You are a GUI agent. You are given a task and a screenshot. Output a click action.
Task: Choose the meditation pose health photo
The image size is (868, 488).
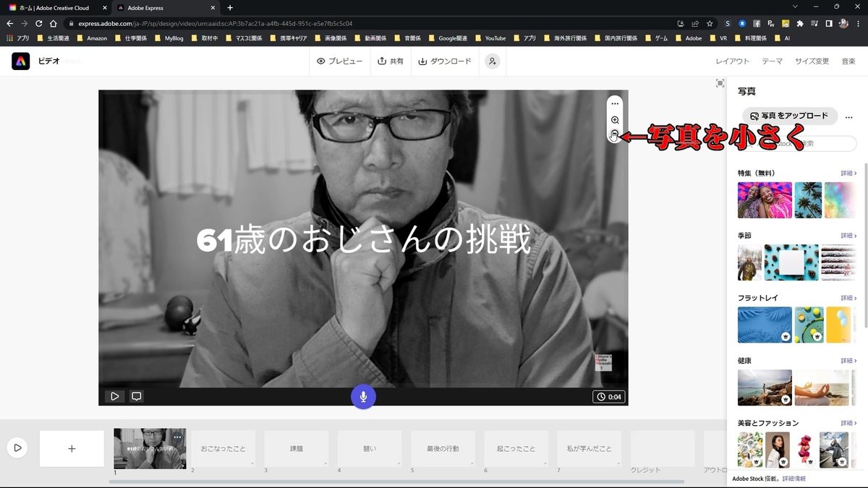click(x=822, y=388)
